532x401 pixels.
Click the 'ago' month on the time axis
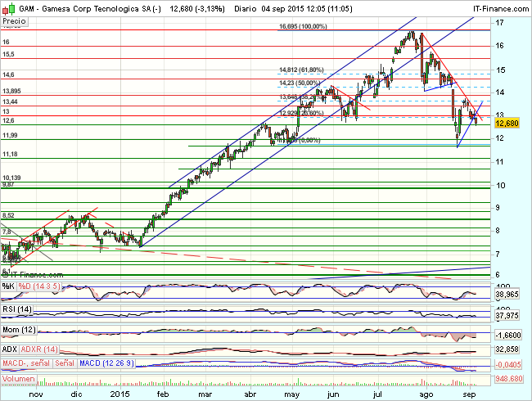pos(426,394)
